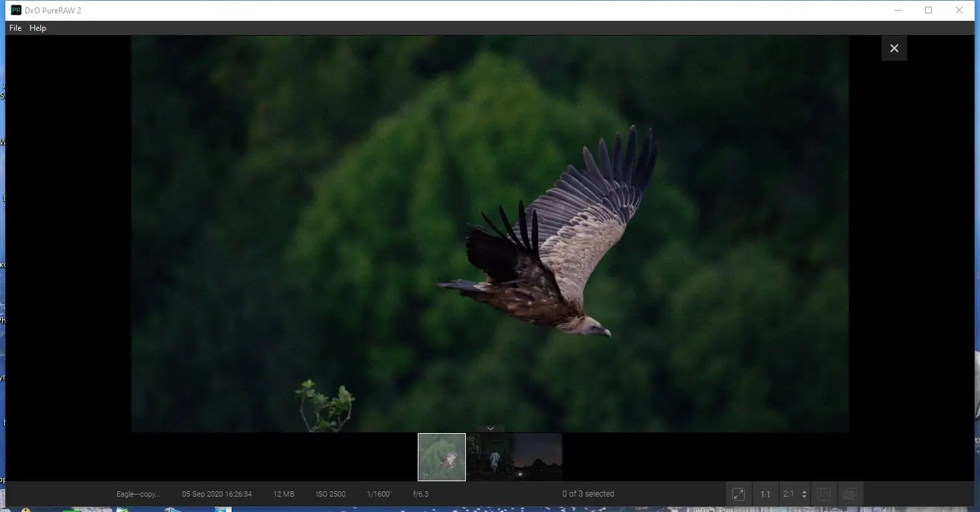Click the single image view icon
980x512 pixels.
click(x=824, y=495)
